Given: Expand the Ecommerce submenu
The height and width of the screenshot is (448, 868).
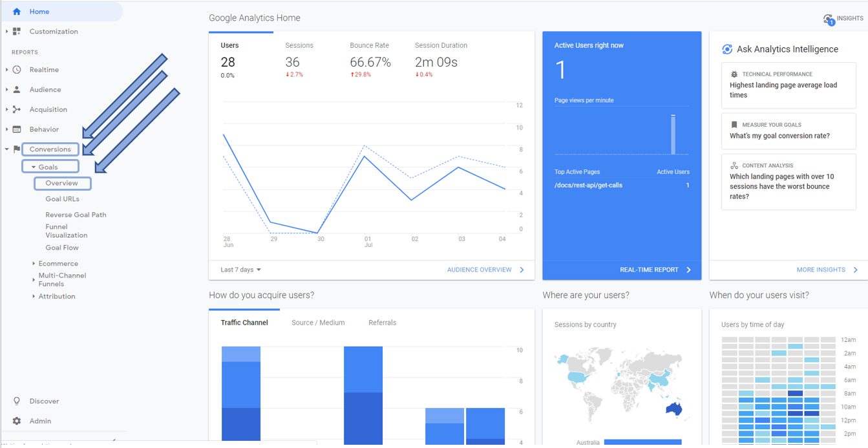Looking at the screenshot, I should pyautogui.click(x=34, y=264).
